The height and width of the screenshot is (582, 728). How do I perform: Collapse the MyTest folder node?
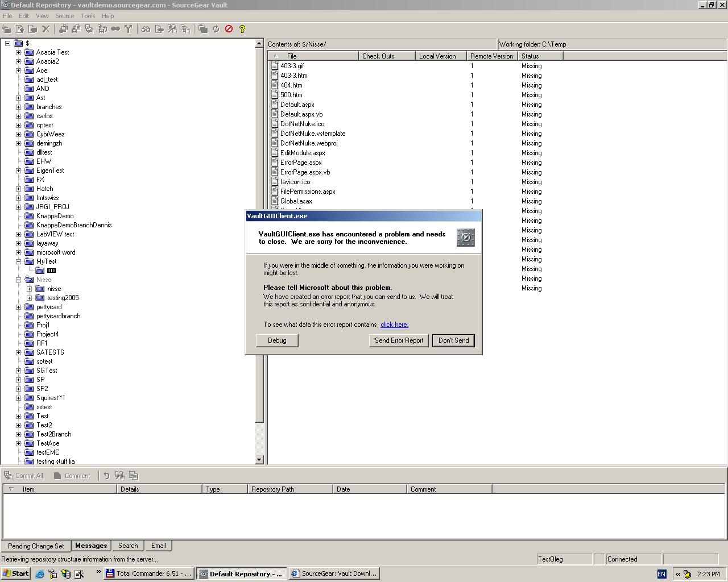click(x=18, y=261)
